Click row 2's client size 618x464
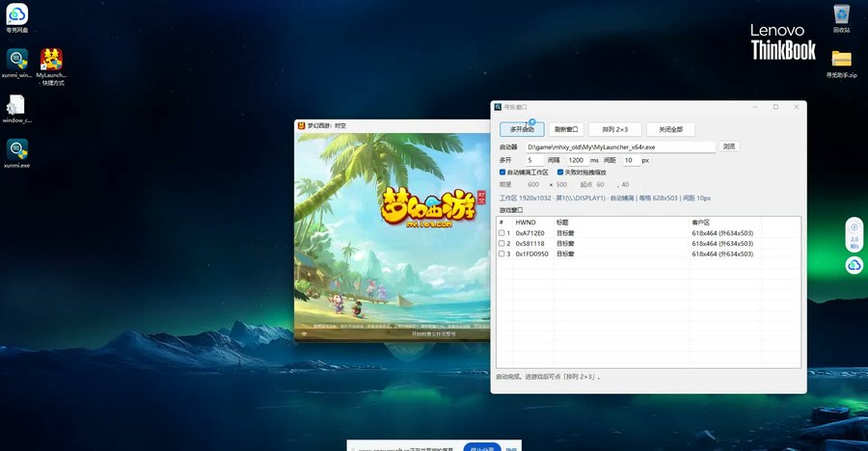Image resolution: width=868 pixels, height=451 pixels. click(722, 244)
